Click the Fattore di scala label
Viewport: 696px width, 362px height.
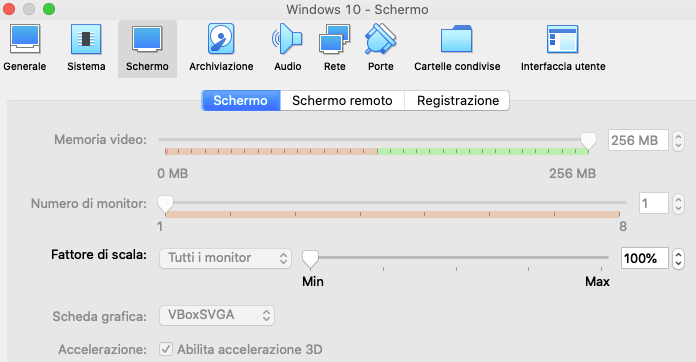pyautogui.click(x=99, y=255)
